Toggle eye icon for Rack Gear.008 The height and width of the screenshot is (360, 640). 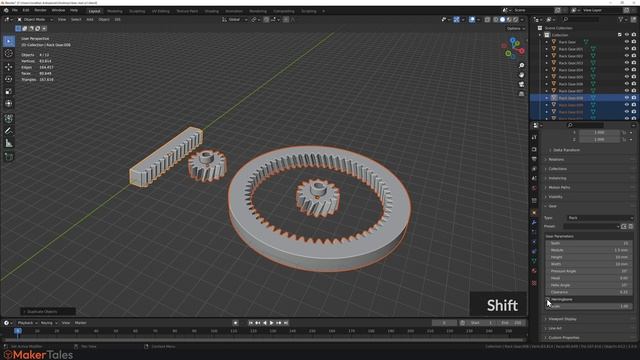(627, 98)
